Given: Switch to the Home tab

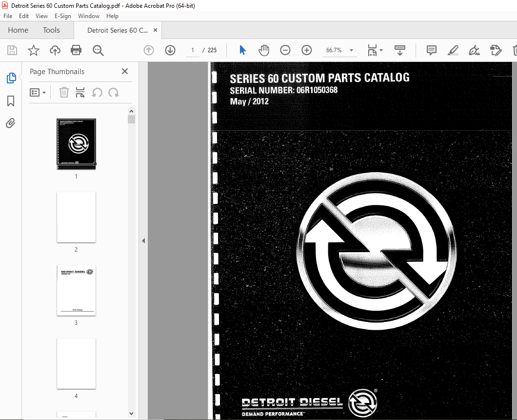Looking at the screenshot, I should (18, 30).
